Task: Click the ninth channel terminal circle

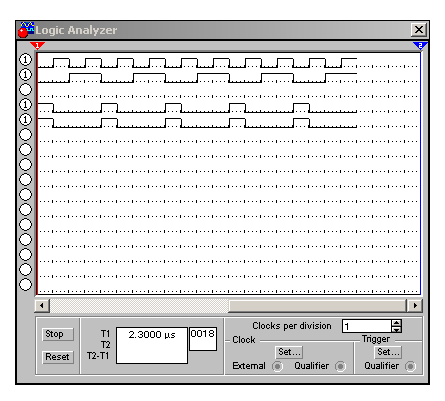Action: (25, 180)
